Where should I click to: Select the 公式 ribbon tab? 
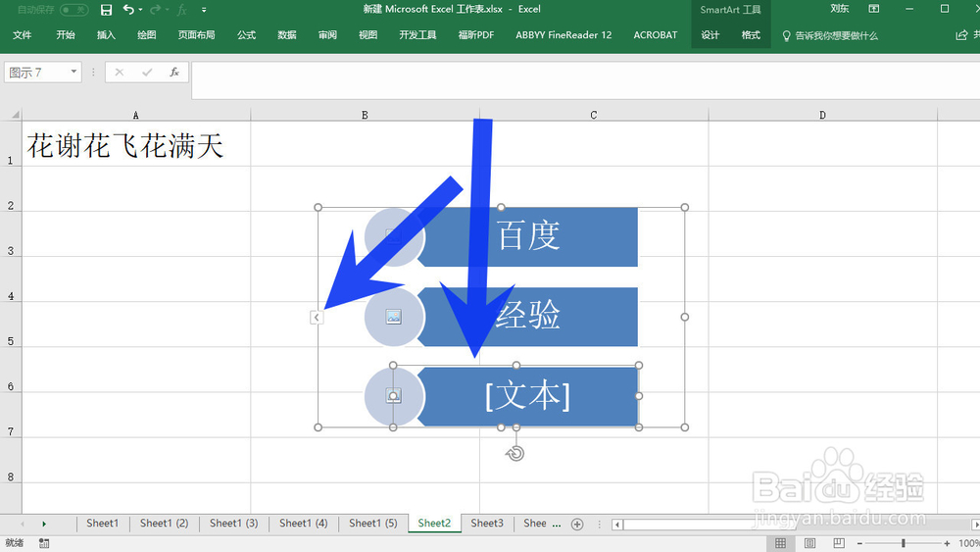(246, 35)
